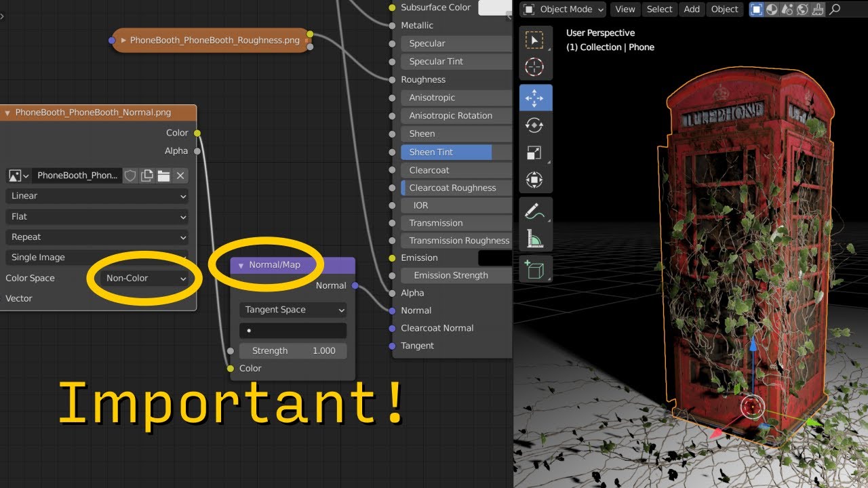Select the Annotate pencil tool

click(x=534, y=211)
